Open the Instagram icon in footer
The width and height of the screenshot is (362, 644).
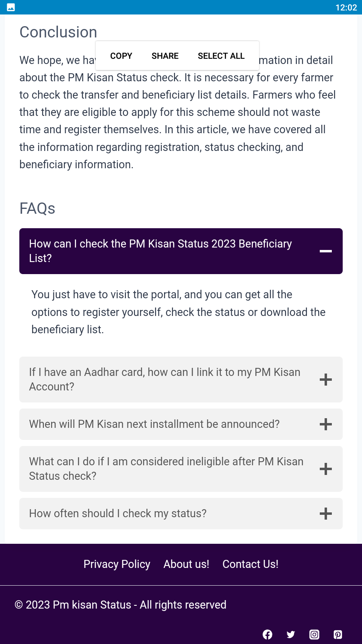pyautogui.click(x=314, y=635)
